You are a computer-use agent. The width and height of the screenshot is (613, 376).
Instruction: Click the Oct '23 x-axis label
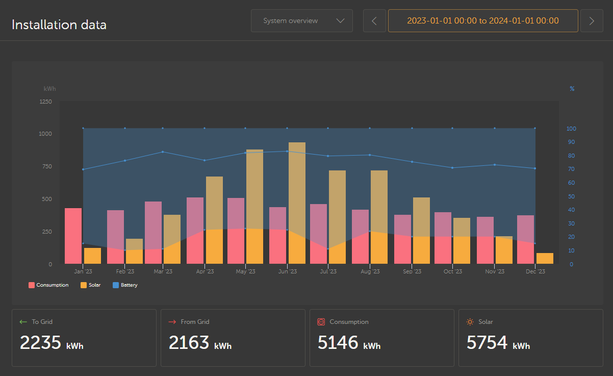(453, 271)
